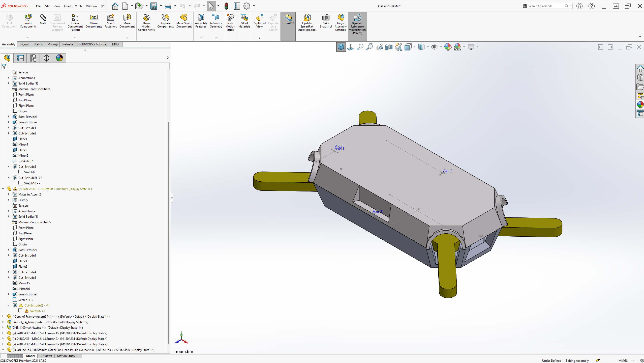The image size is (644, 363).
Task: Switch to Motion Study 1 tab
Action: click(67, 356)
